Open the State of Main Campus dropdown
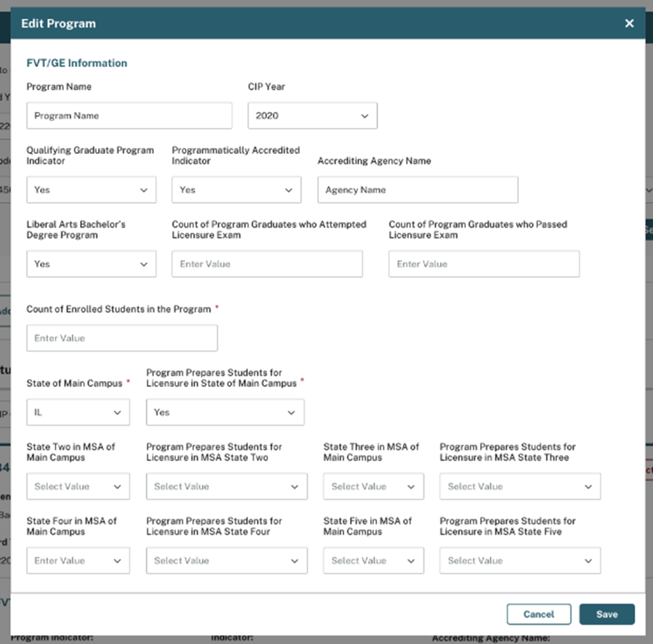653x644 pixels. (x=78, y=412)
